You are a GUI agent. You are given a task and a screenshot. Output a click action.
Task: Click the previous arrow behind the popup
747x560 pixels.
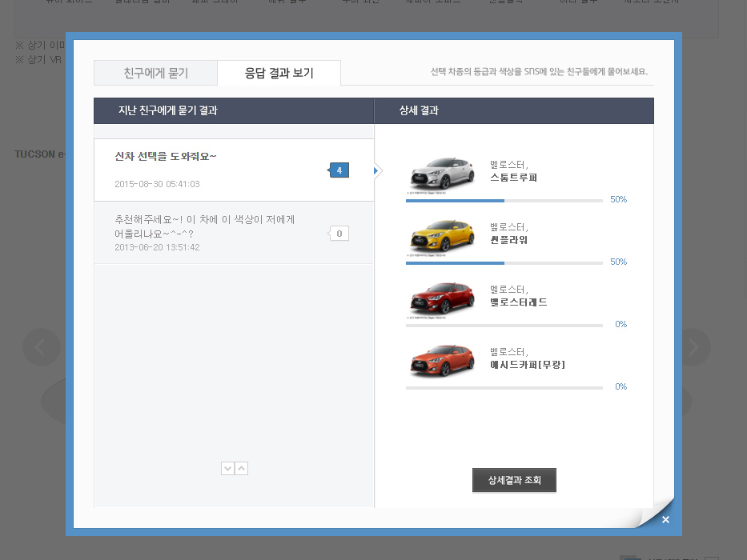42,347
